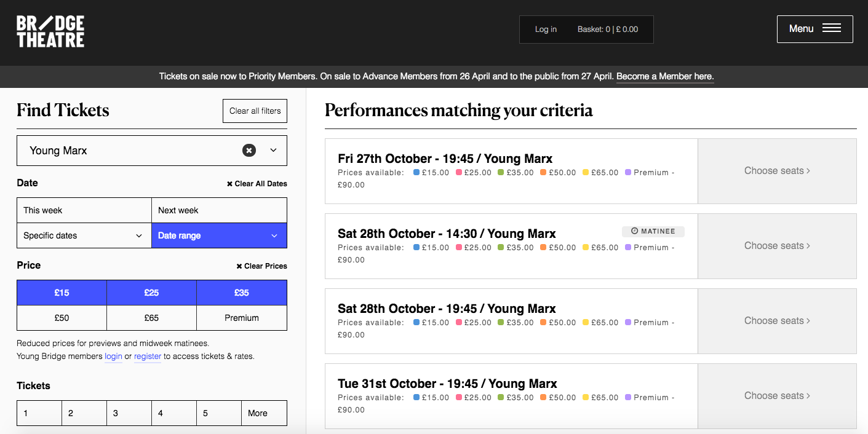
Task: Click Performances matching your criteria heading
Action: point(459,110)
